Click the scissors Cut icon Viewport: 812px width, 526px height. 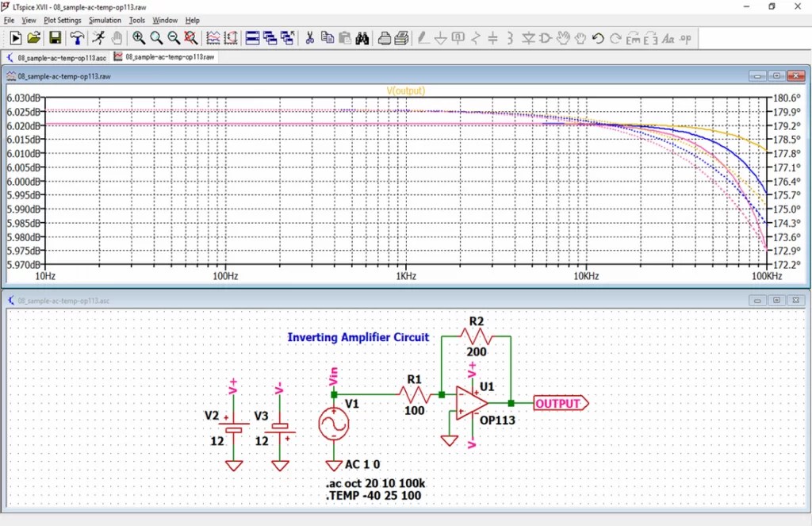(310, 38)
